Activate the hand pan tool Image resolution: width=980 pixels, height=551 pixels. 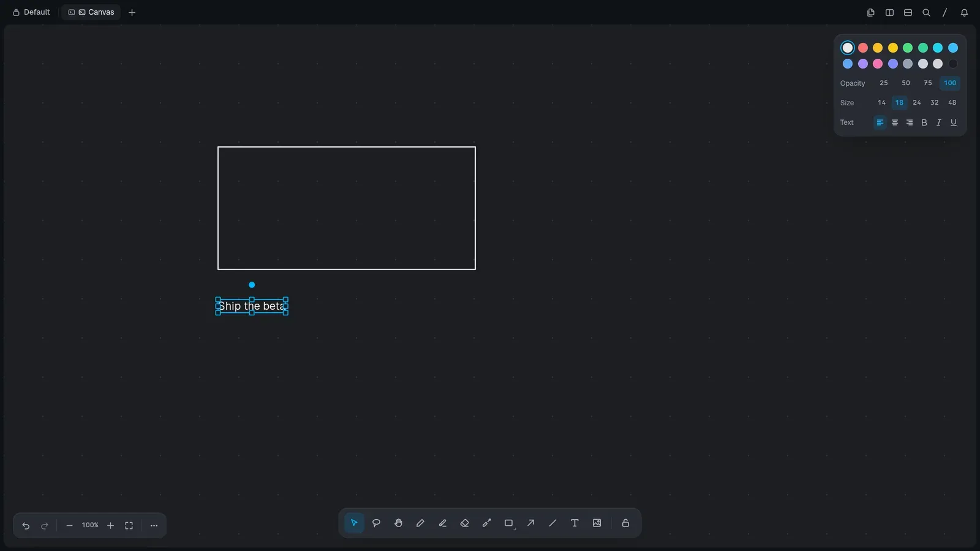398,523
